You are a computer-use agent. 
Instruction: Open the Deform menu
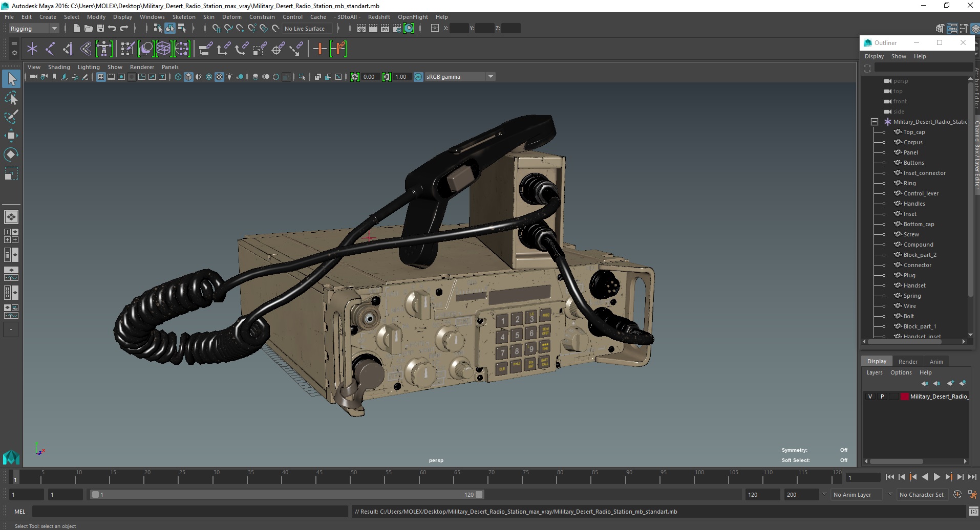[231, 17]
